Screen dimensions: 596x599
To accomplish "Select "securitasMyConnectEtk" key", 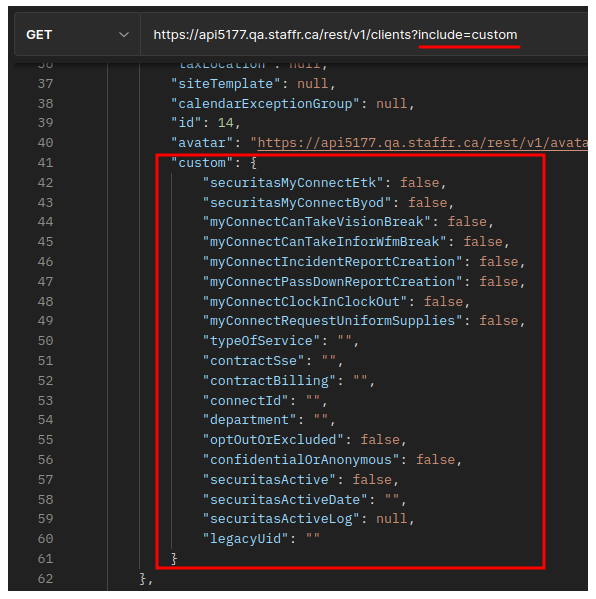I will (x=293, y=183).
